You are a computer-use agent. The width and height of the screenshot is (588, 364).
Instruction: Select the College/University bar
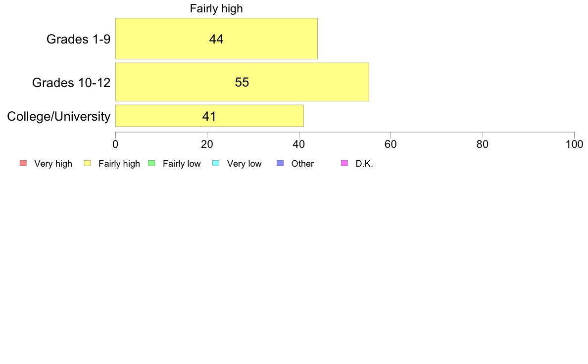click(210, 116)
